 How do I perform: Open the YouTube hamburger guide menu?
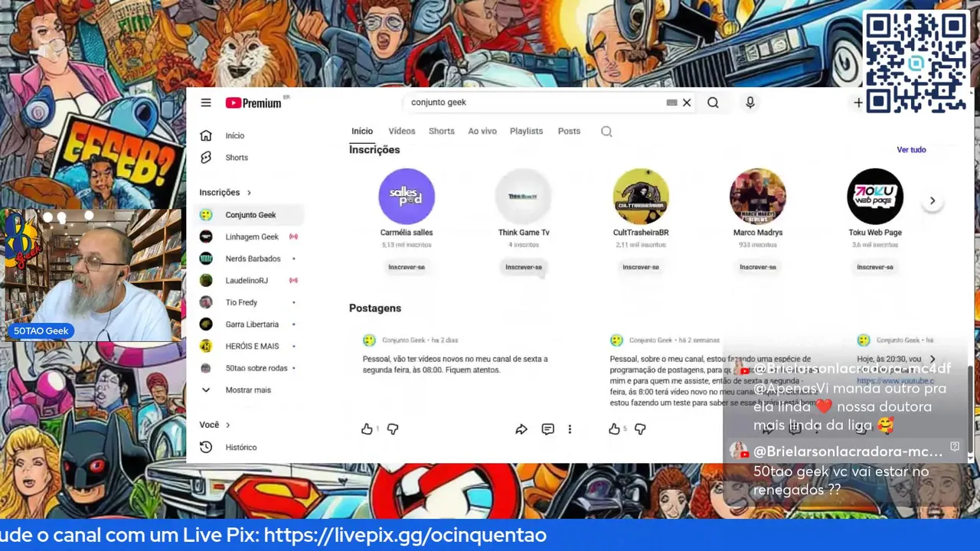coord(206,103)
